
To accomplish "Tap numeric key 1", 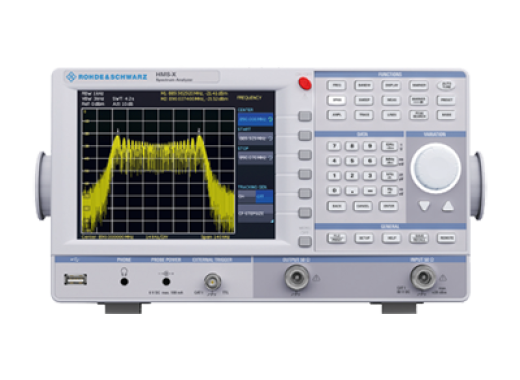I will (x=334, y=176).
